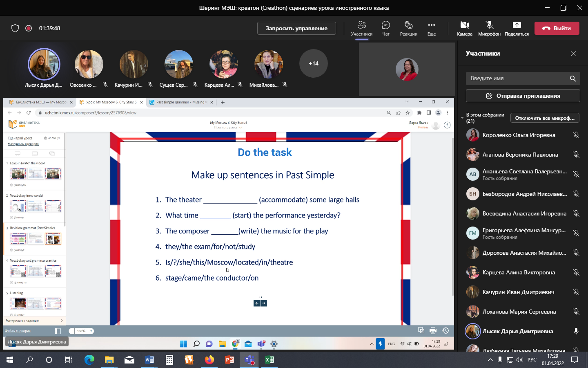The image size is (588, 368).
Task: Click the shield security icon
Action: tap(15, 28)
